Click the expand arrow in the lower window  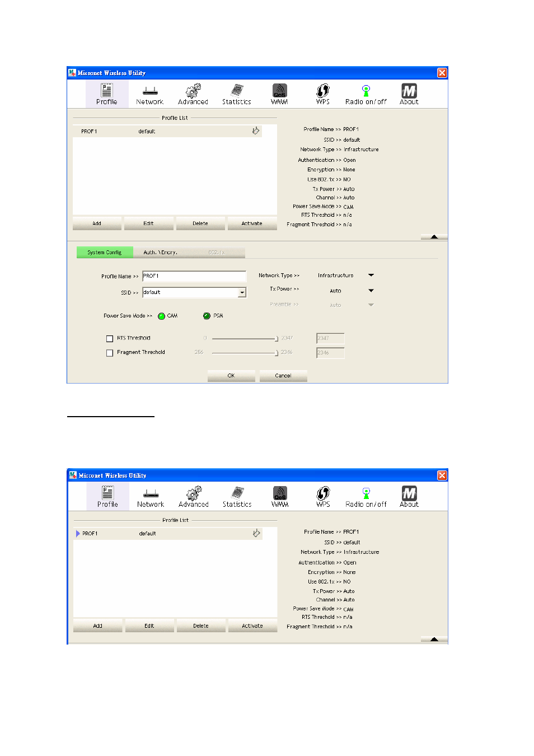[x=434, y=639]
